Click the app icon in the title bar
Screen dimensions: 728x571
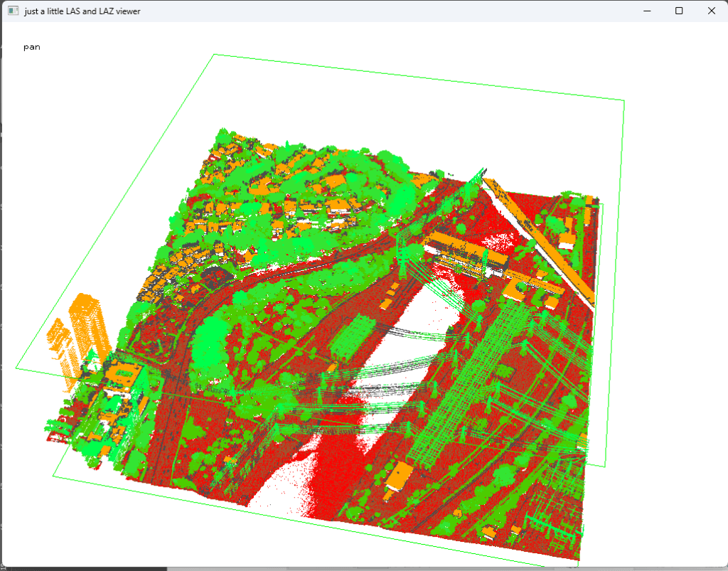coord(12,11)
